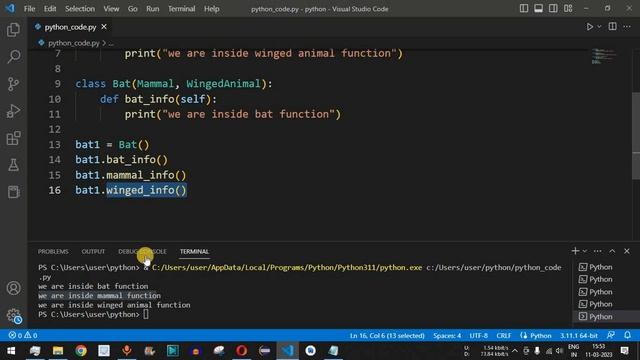
Task: Open the Explorer view in activity bar
Action: click(13, 29)
